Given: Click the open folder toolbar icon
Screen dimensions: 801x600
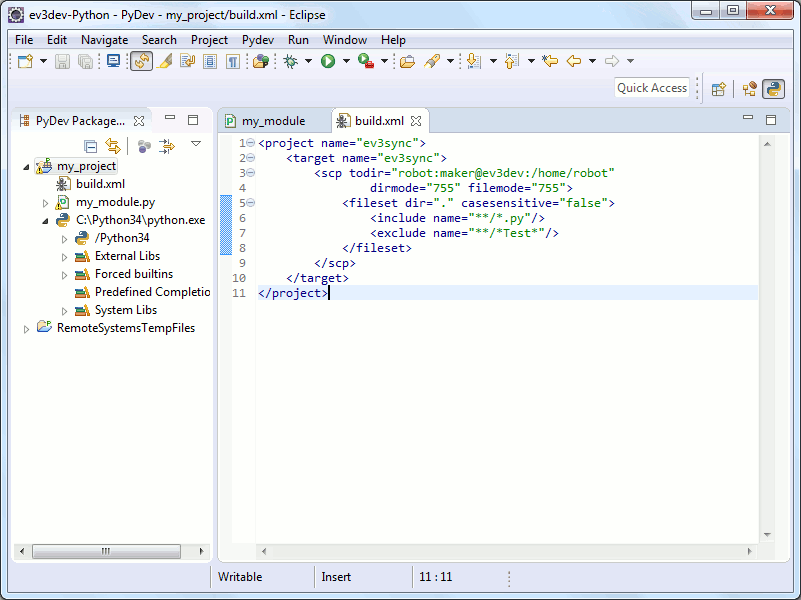Looking at the screenshot, I should coord(407,61).
